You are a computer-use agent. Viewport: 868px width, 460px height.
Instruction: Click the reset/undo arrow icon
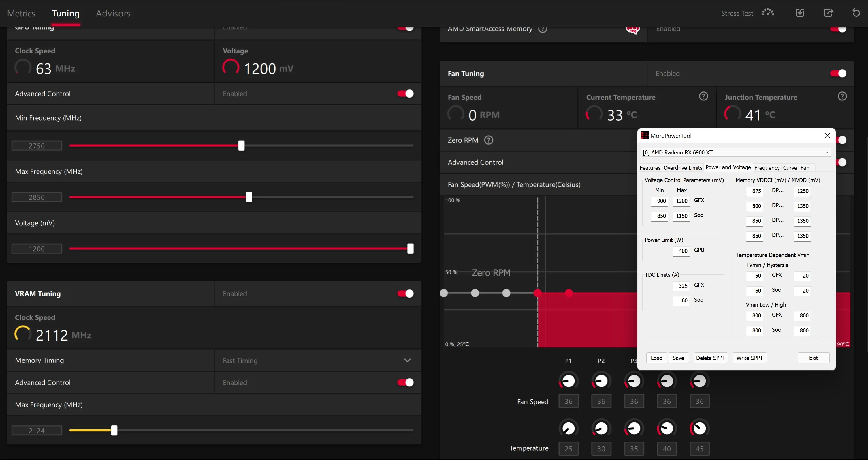(856, 13)
